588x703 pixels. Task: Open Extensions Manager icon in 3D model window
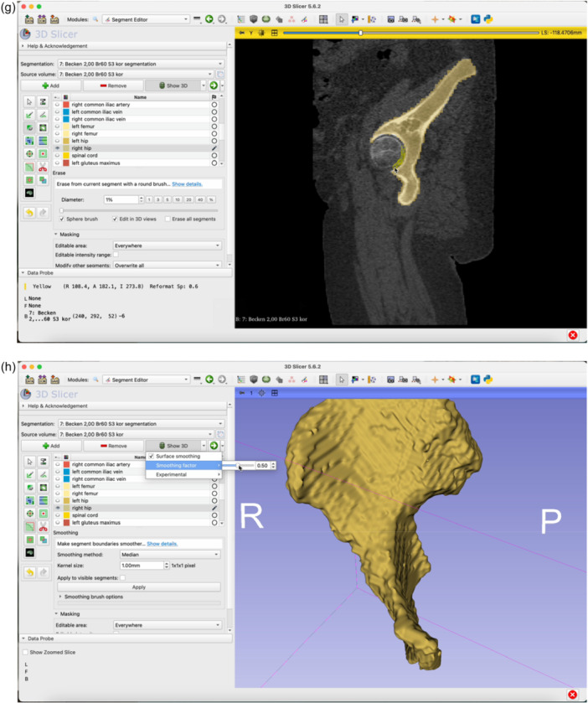tap(476, 380)
